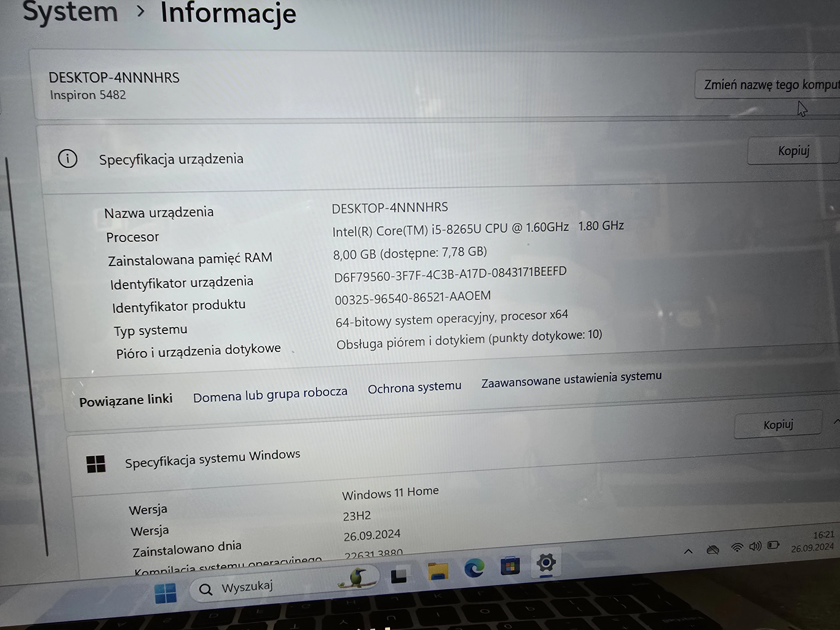Screen dimensions: 840x630
Task: Click the Powiązane linki label
Action: 126,400
